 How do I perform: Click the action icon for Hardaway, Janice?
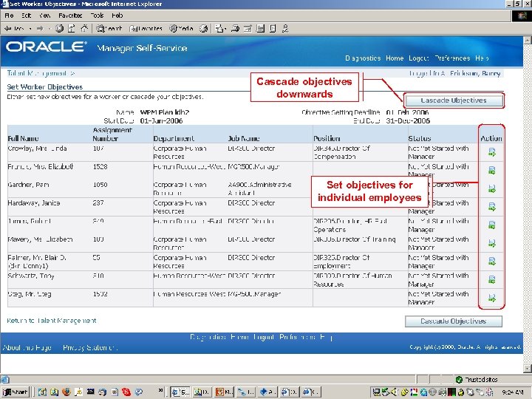tap(491, 207)
